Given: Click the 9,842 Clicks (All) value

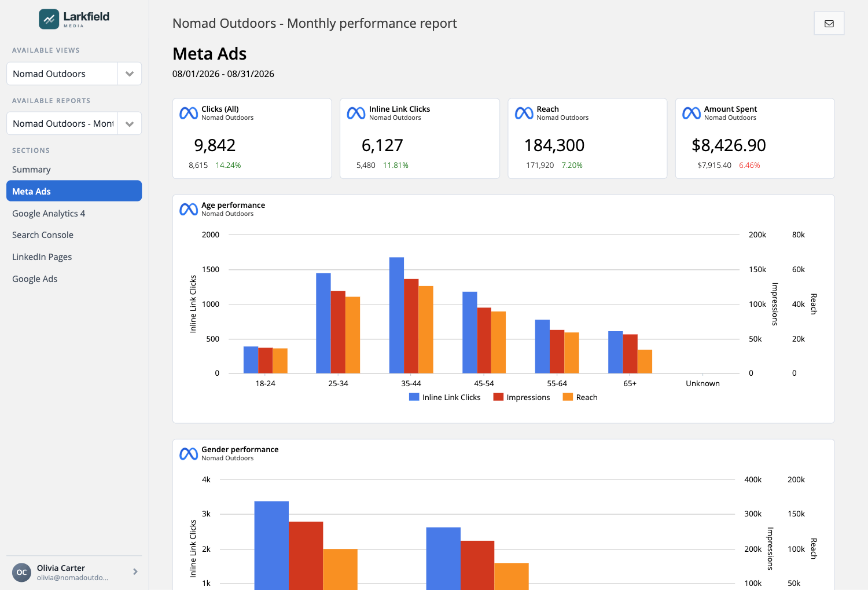Looking at the screenshot, I should click(x=215, y=145).
